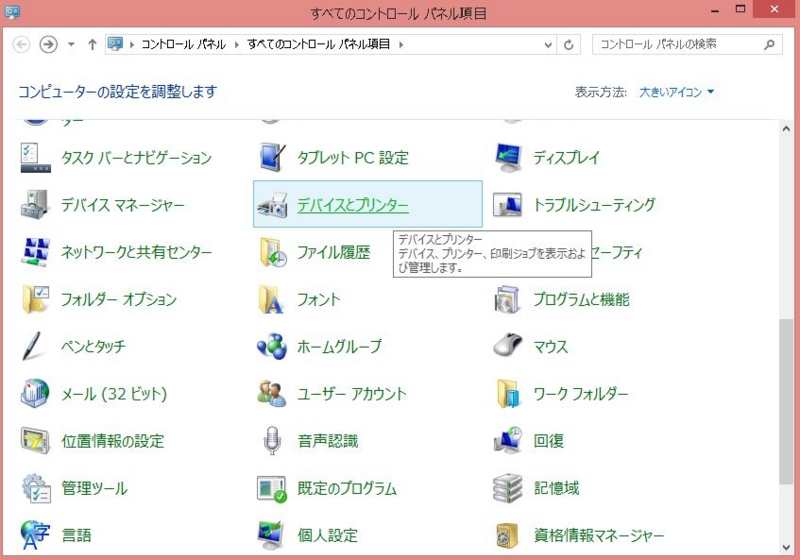800x560 pixels.
Task: Open the 音声認識 microphone icon
Action: [x=272, y=441]
